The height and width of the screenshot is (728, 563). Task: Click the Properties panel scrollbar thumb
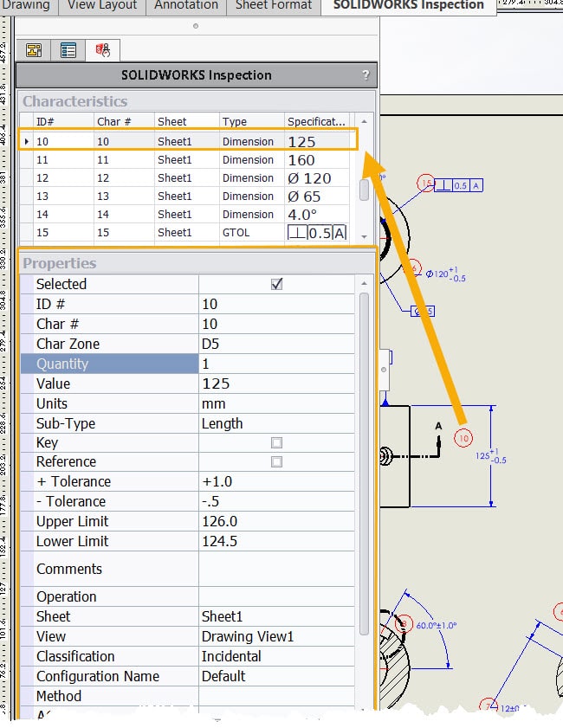click(364, 463)
